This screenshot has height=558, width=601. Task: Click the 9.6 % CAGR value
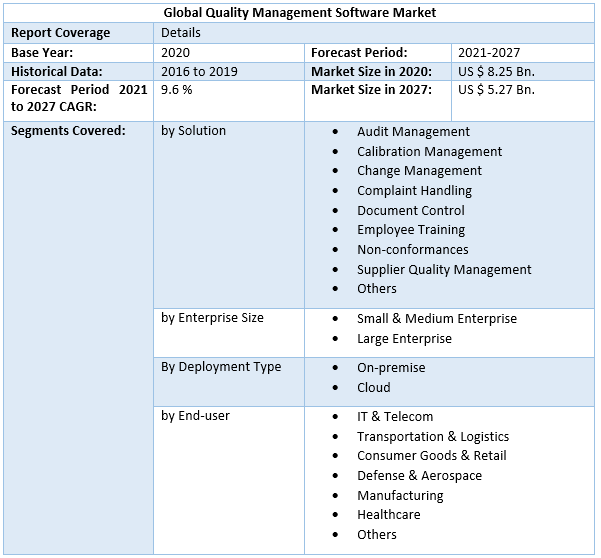tap(176, 90)
